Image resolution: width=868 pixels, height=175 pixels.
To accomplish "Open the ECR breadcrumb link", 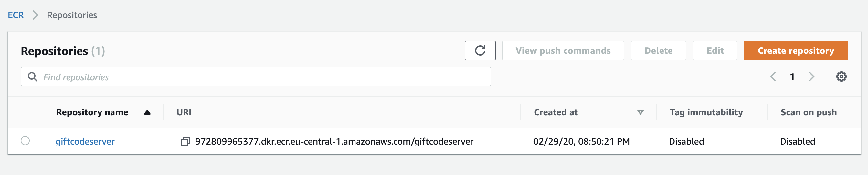I will (x=16, y=15).
